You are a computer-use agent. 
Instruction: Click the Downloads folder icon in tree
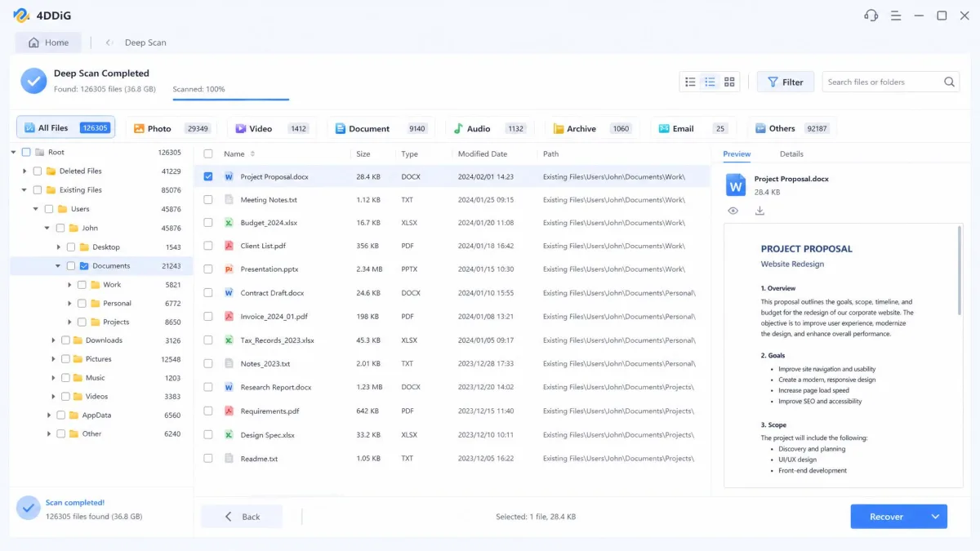78,340
